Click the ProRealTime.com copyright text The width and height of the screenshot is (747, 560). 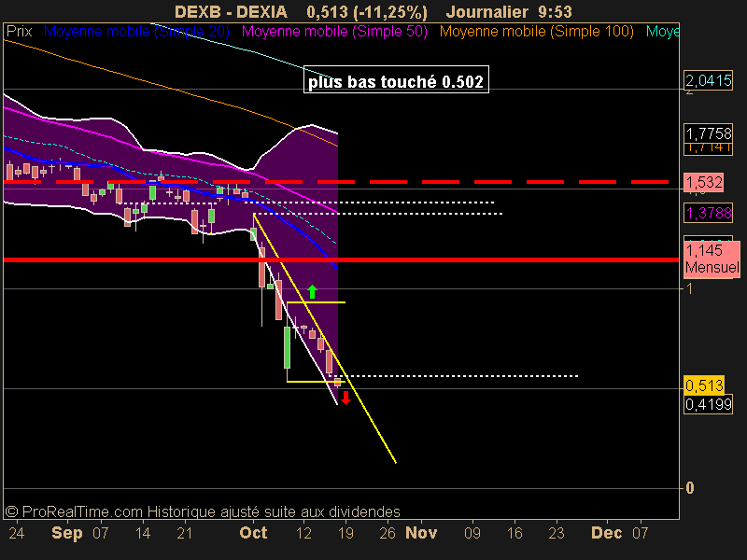click(203, 511)
